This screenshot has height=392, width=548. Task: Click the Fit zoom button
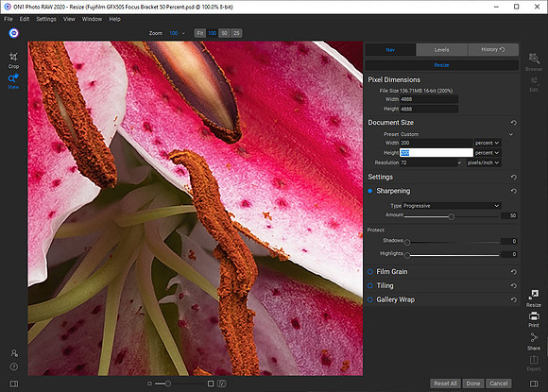[200, 33]
